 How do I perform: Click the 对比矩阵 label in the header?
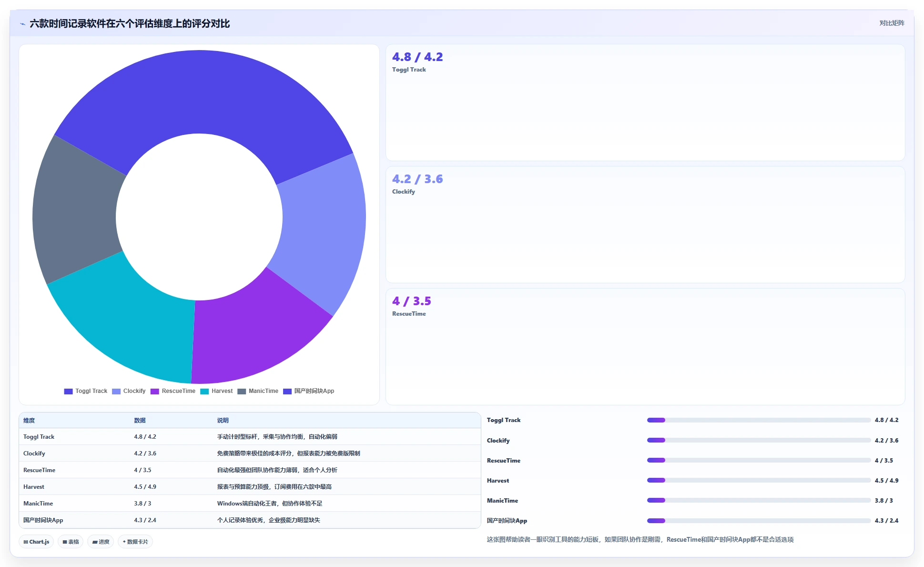892,23
